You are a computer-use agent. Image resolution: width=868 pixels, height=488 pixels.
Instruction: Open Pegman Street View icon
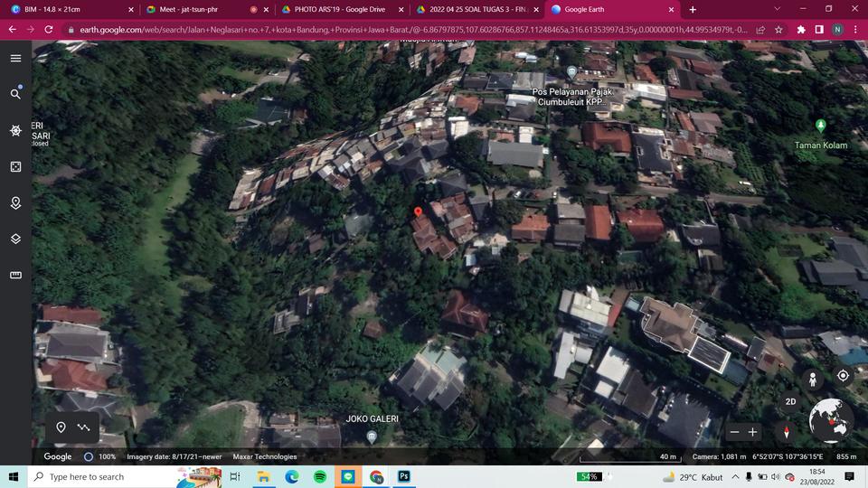click(x=813, y=379)
